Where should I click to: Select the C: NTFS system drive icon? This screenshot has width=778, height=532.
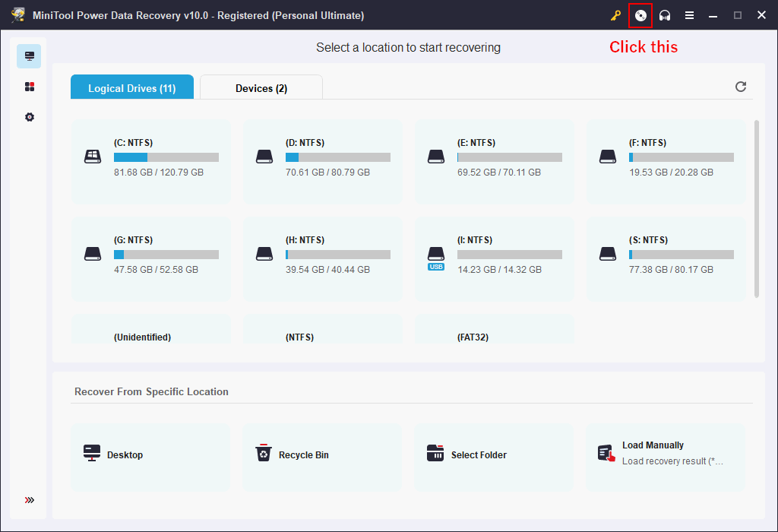(93, 157)
